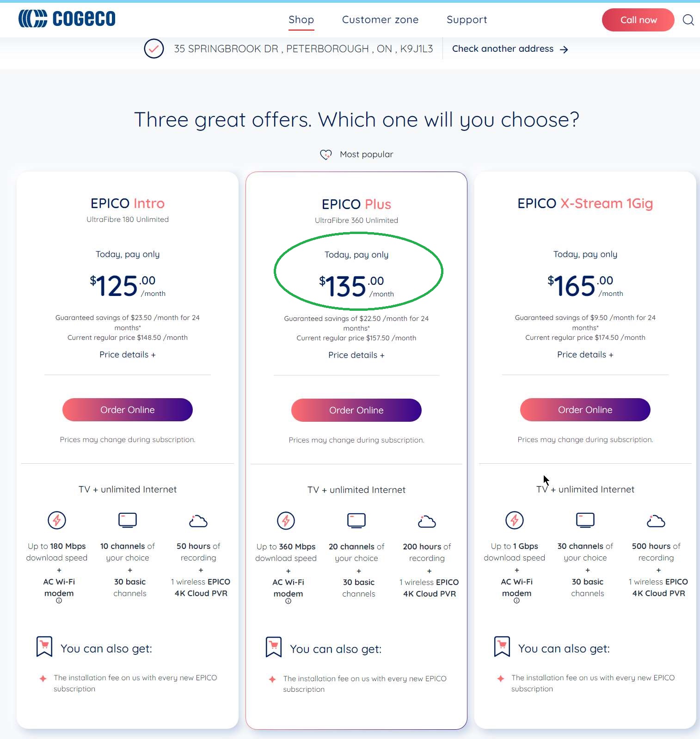Viewport: 700px width, 739px height.
Task: Go to the Support menu
Action: [467, 20]
